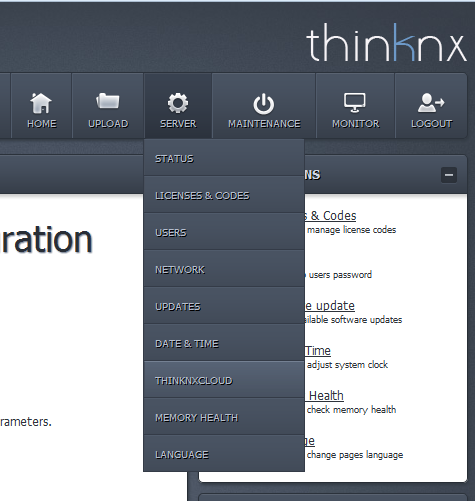475x501 pixels.
Task: Go to Network menu item
Action: (224, 269)
